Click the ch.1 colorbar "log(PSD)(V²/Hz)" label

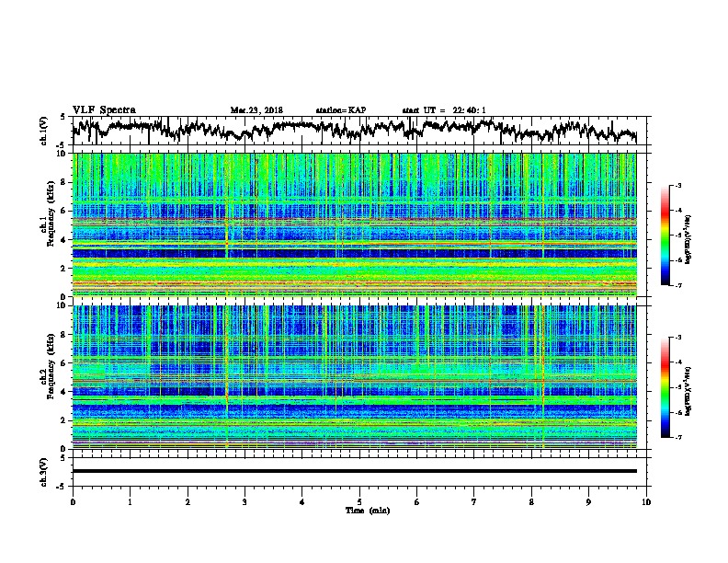click(688, 240)
